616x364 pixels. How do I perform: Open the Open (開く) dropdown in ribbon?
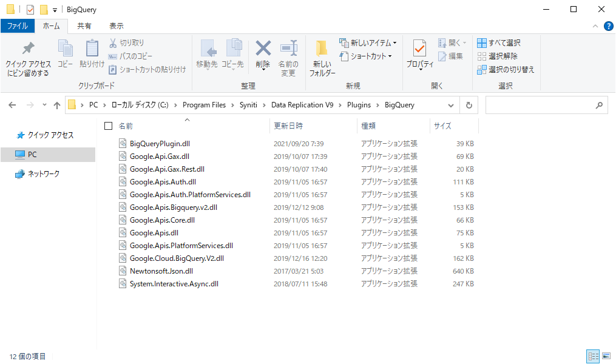click(x=452, y=43)
